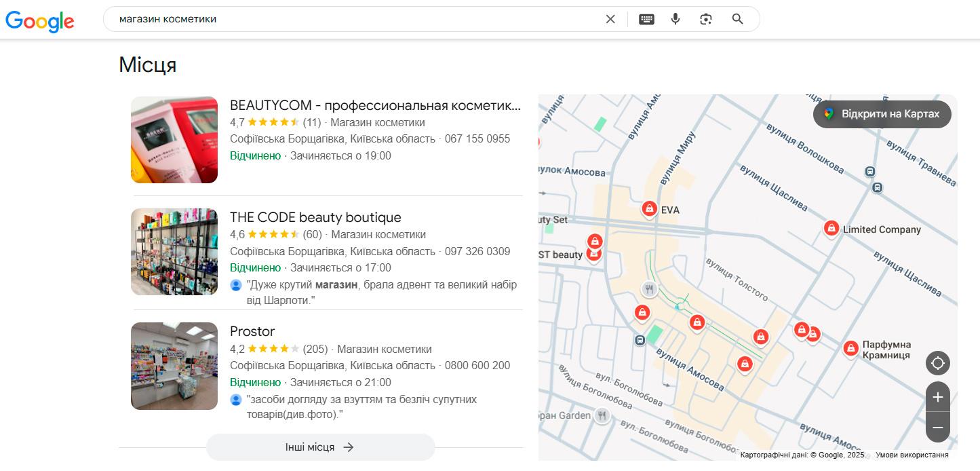
Task: Click 'Відкрити на Картах' button
Action: coord(882,114)
